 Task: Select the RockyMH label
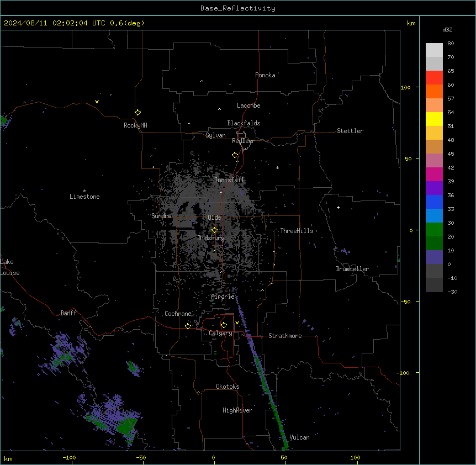135,125
